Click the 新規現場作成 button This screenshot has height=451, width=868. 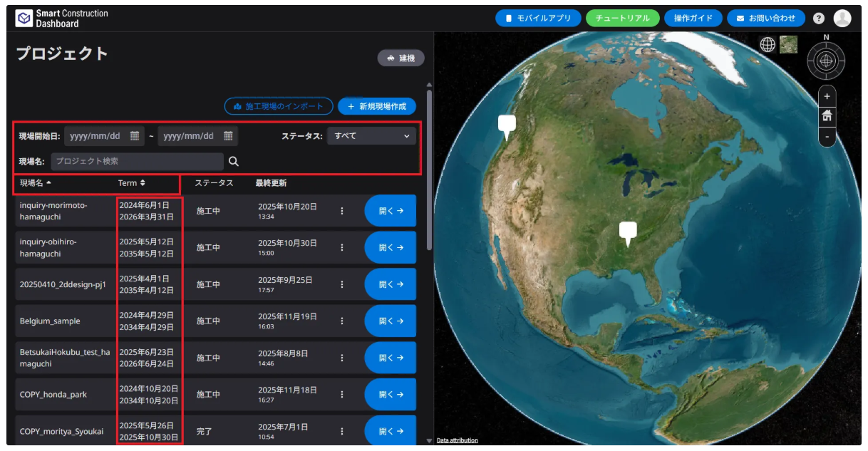pos(377,106)
